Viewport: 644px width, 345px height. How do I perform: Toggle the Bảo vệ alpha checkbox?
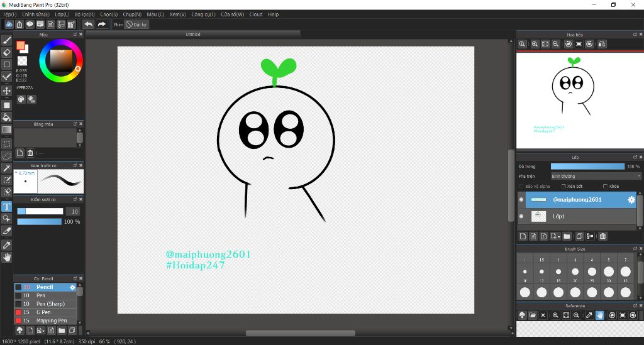click(x=521, y=186)
